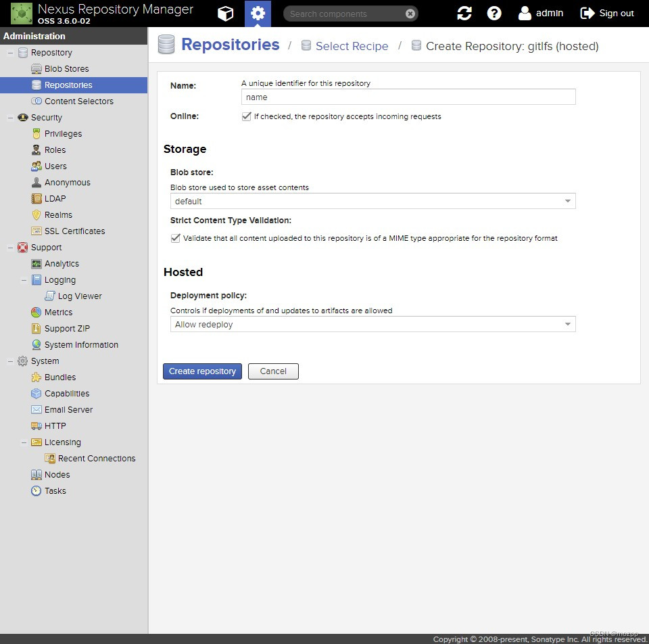Open the Browse cube icon in header
Viewport: 649px width, 644px height.
click(226, 14)
